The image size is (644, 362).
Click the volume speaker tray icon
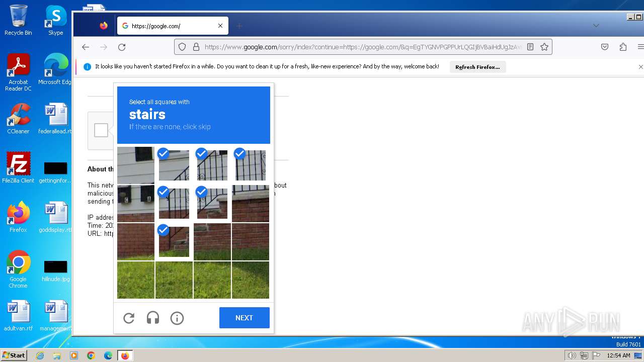pyautogui.click(x=572, y=355)
